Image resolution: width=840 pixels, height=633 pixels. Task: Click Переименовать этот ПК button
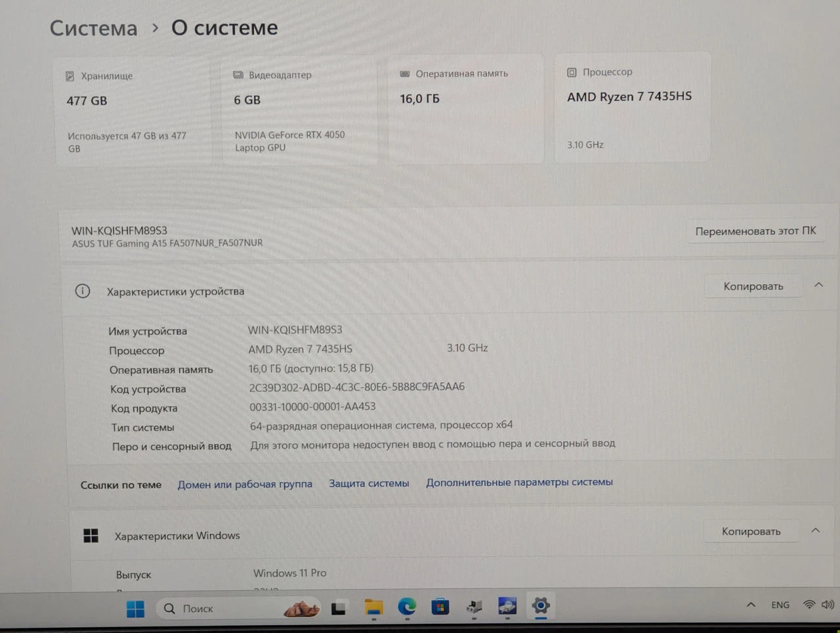click(x=755, y=231)
